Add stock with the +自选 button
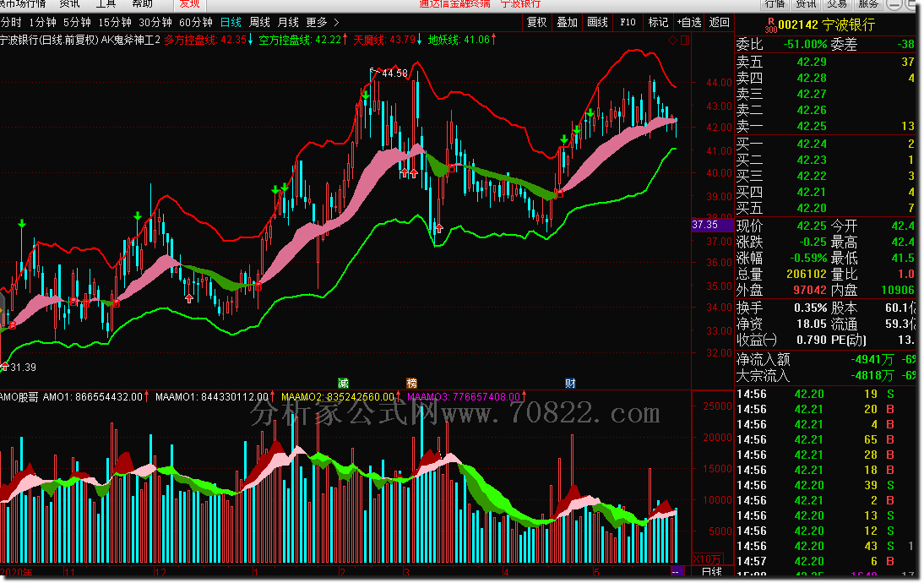924x583 pixels. pyautogui.click(x=688, y=23)
